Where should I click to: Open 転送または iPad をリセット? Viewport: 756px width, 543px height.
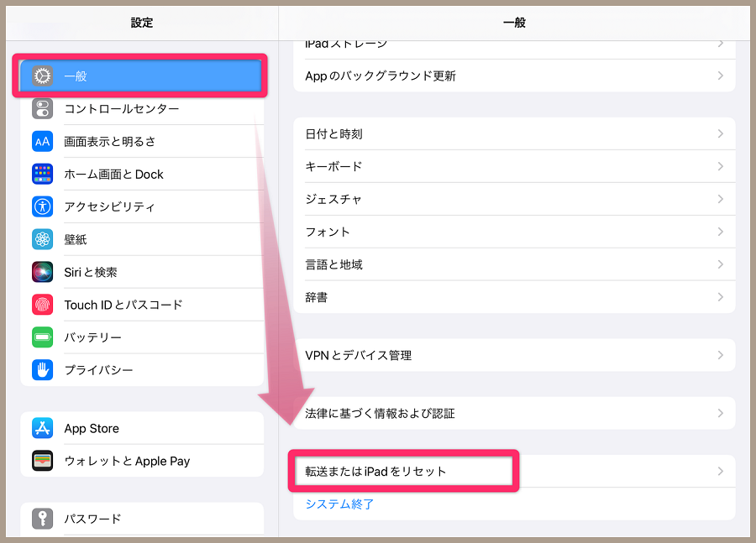tap(514, 471)
